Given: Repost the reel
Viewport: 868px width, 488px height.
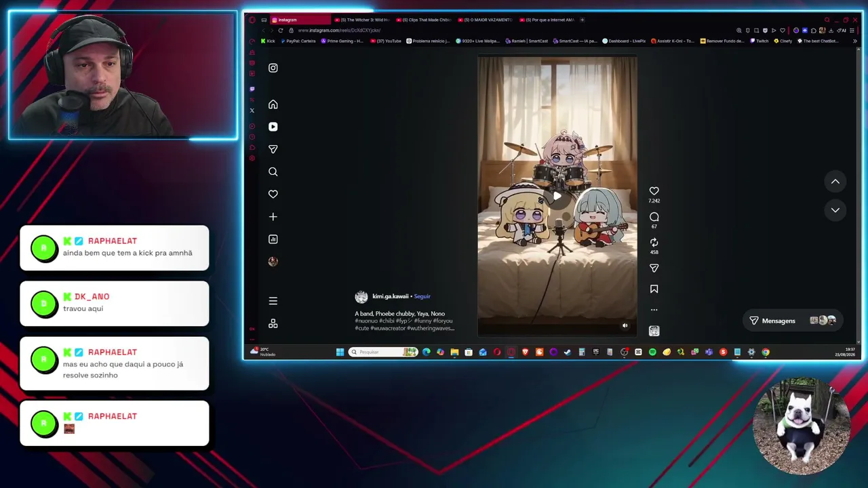Looking at the screenshot, I should click(x=654, y=242).
